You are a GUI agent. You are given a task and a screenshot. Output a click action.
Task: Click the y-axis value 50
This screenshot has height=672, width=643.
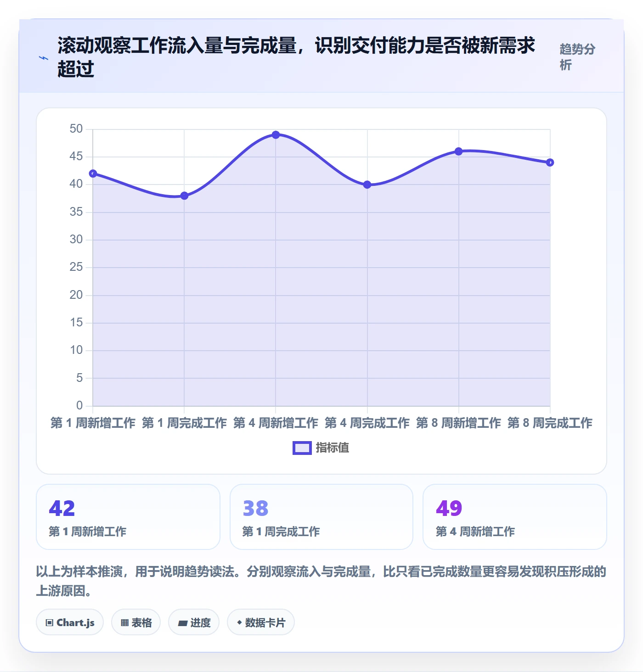tap(76, 129)
